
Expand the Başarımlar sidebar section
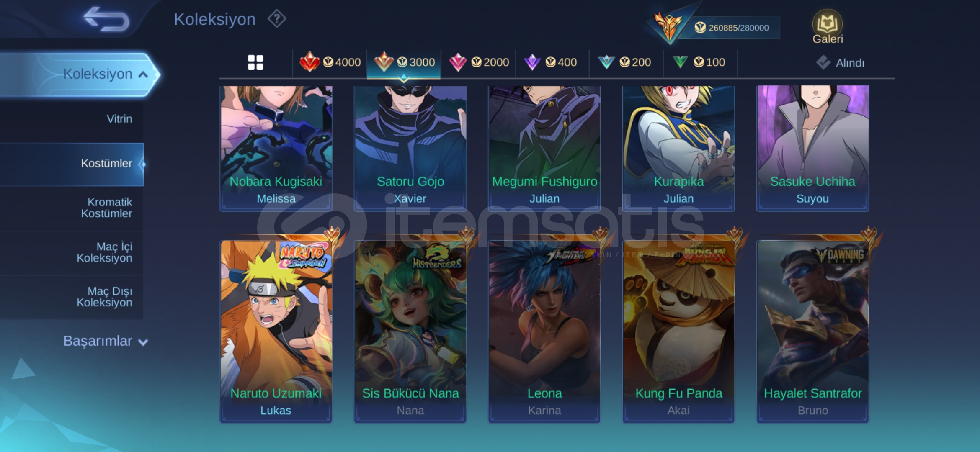106,341
